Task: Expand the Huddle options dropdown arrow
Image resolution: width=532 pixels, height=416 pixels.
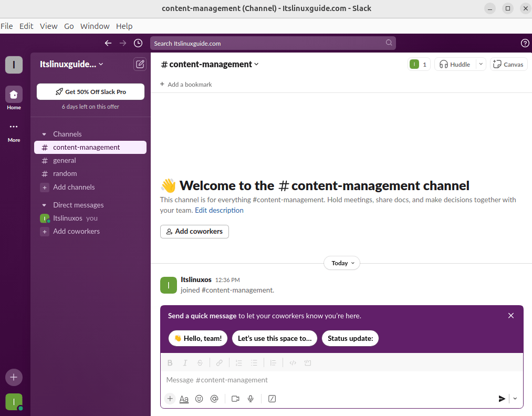Action: coord(481,64)
